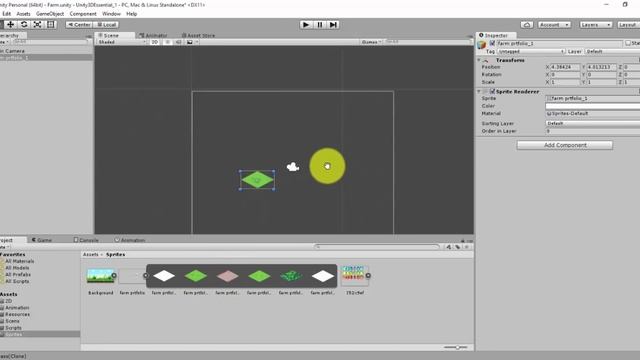Toggle the Static checkbox in Inspector

point(628,43)
